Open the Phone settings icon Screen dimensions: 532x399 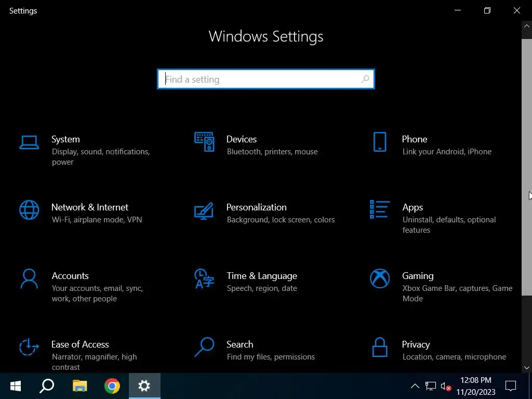click(380, 142)
